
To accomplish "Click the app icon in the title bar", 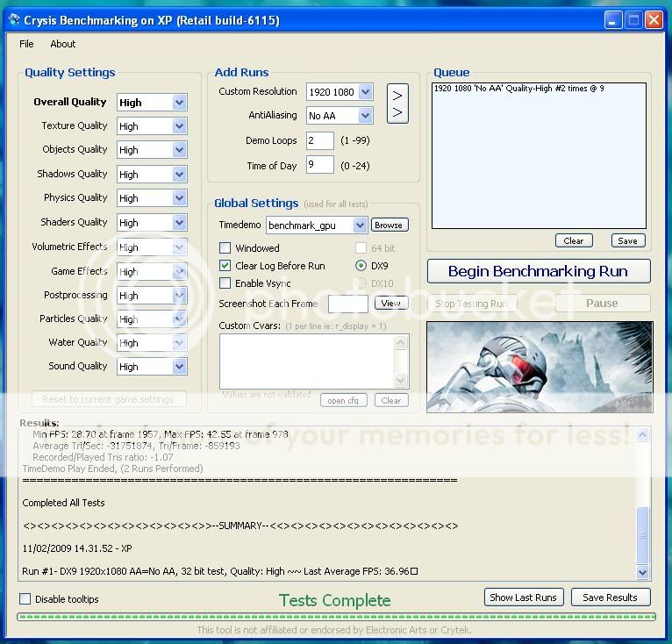I will [14, 19].
